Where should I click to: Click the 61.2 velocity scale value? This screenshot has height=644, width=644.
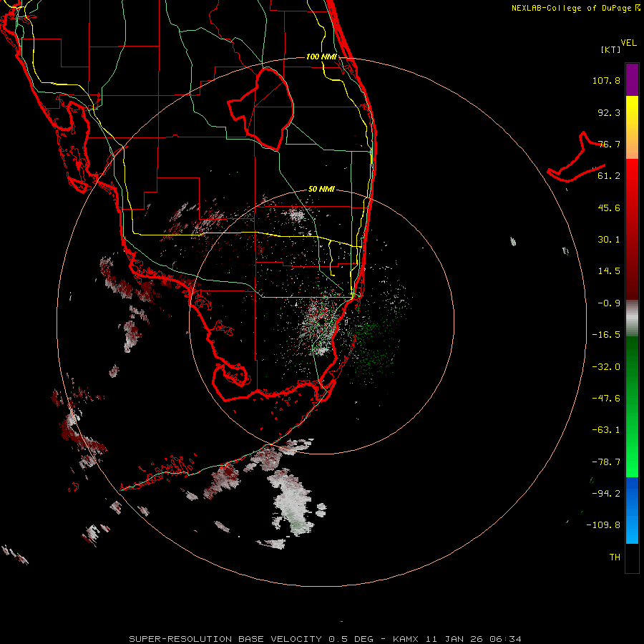(609, 176)
